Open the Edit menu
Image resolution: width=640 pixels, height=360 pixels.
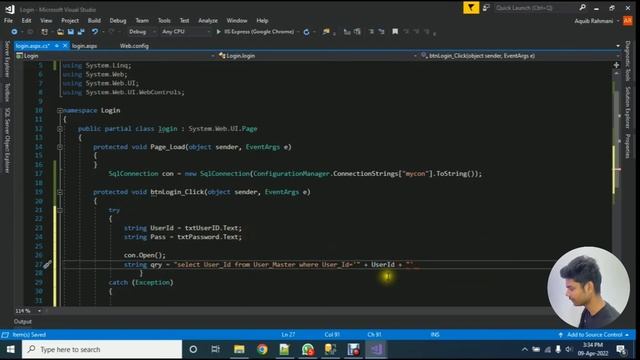point(27,20)
